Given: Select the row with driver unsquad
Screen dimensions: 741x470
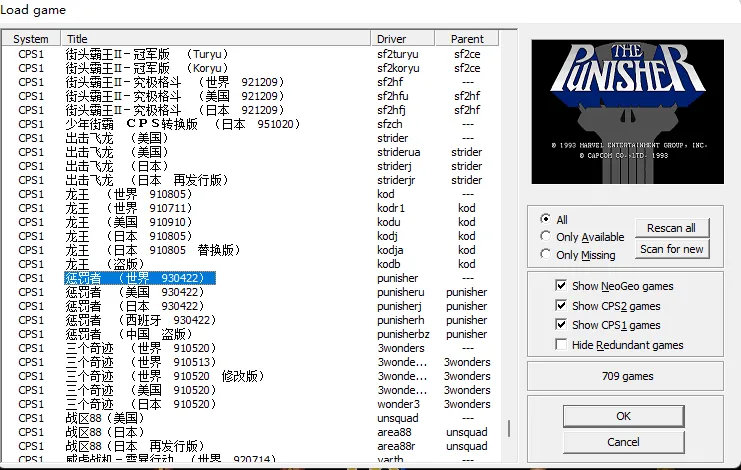Looking at the screenshot, I should (x=250, y=418).
